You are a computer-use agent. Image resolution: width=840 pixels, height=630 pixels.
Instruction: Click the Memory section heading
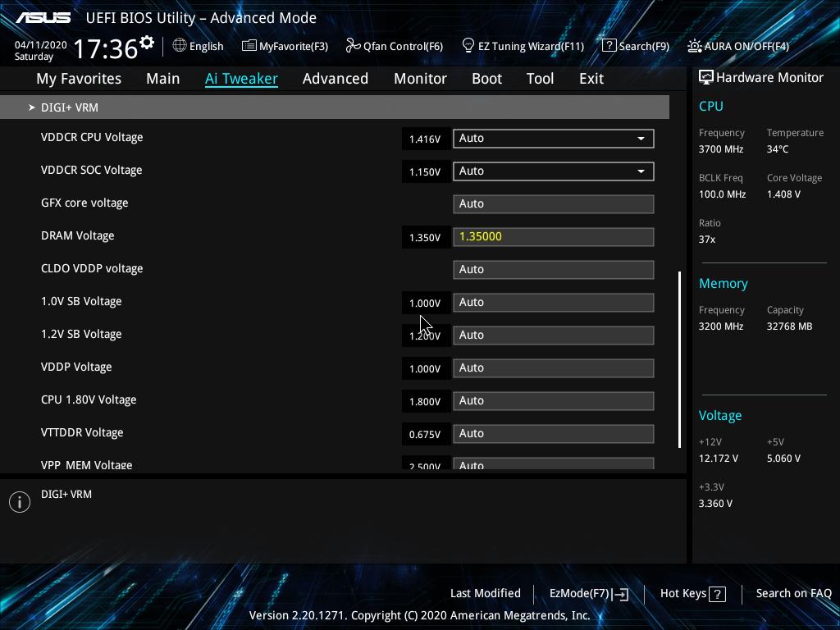(724, 283)
